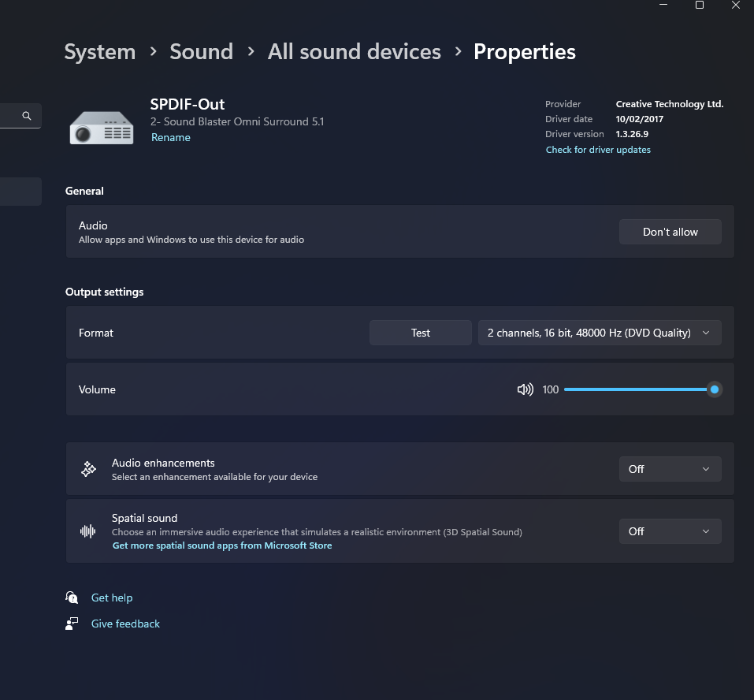Screen dimensions: 754x700
Task: Open the Spatial sound Off dropdown
Action: 670,531
